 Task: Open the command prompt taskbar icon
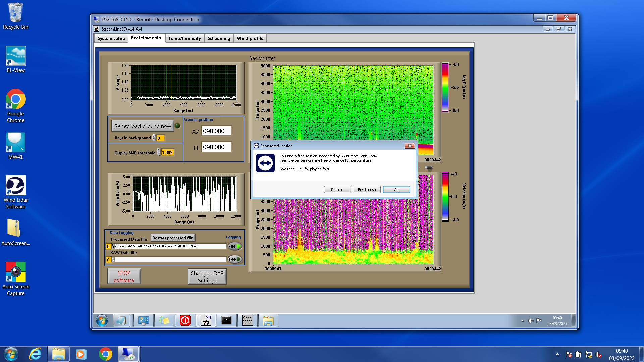coord(226,320)
